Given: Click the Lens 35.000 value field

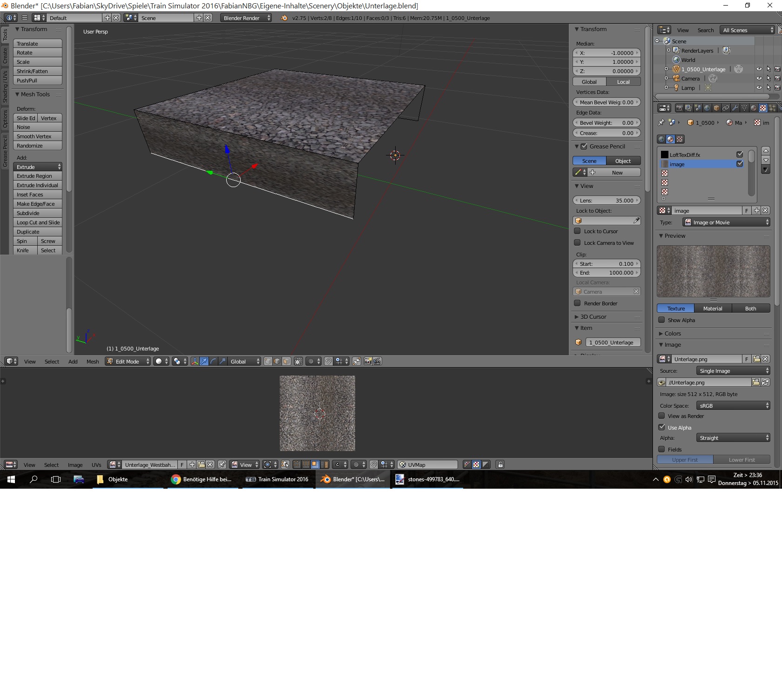Looking at the screenshot, I should (607, 201).
